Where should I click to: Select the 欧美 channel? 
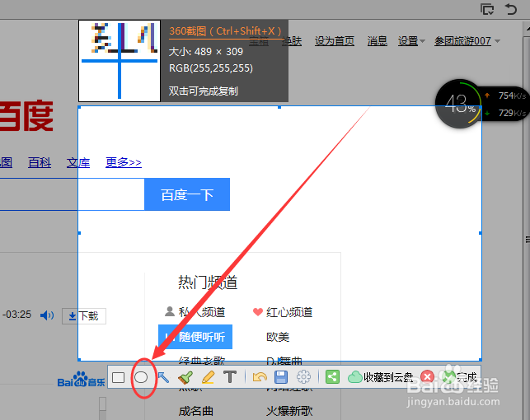click(x=278, y=337)
